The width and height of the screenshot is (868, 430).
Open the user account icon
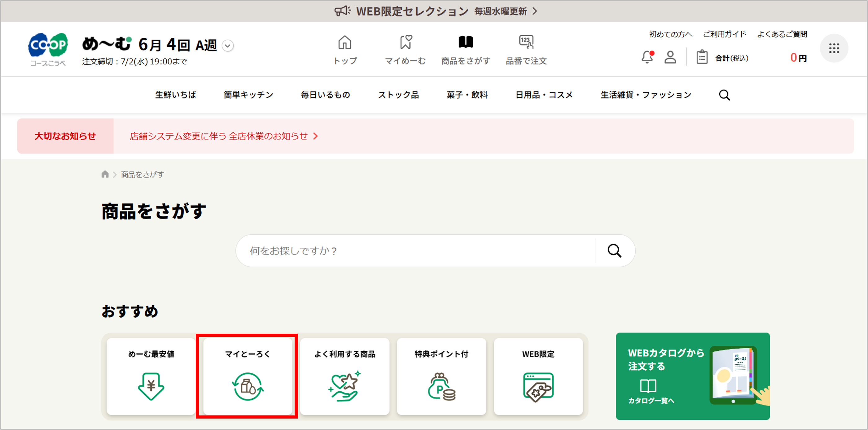click(x=670, y=57)
